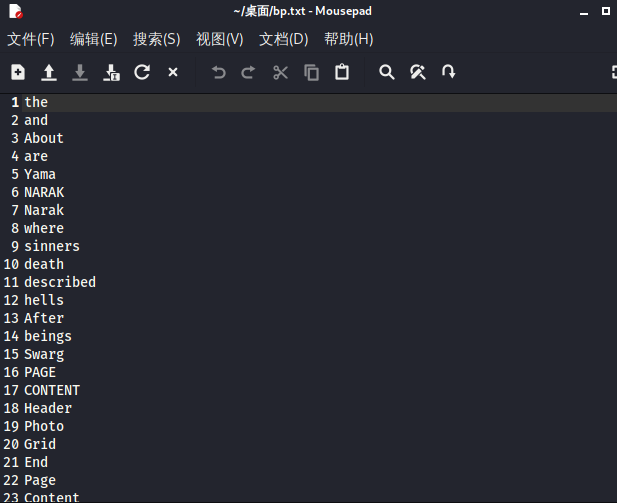Image resolution: width=617 pixels, height=503 pixels.
Task: Click the word "beings" on line 14
Action: [48, 337]
